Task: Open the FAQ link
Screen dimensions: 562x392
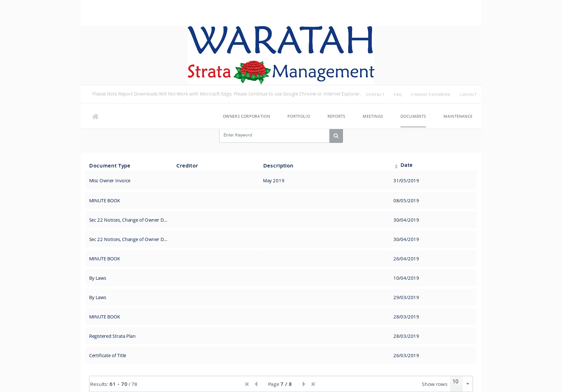Action: click(x=398, y=95)
